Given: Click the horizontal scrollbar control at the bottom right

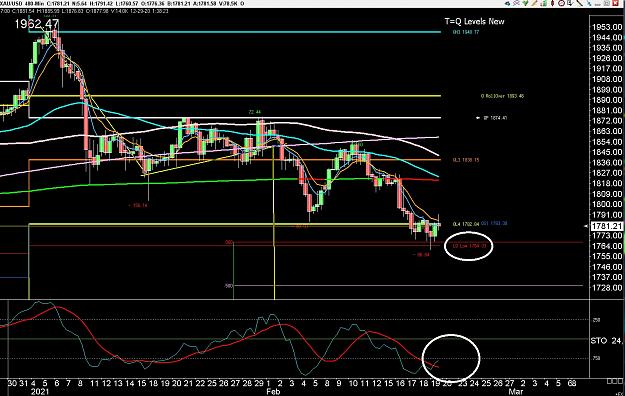Looking at the screenshot, I should pyautogui.click(x=614, y=382).
